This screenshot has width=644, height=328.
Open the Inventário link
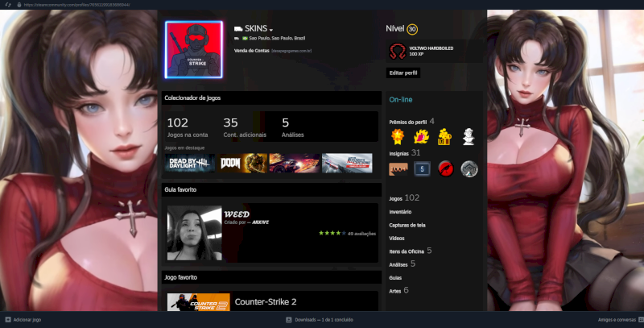[x=400, y=212]
